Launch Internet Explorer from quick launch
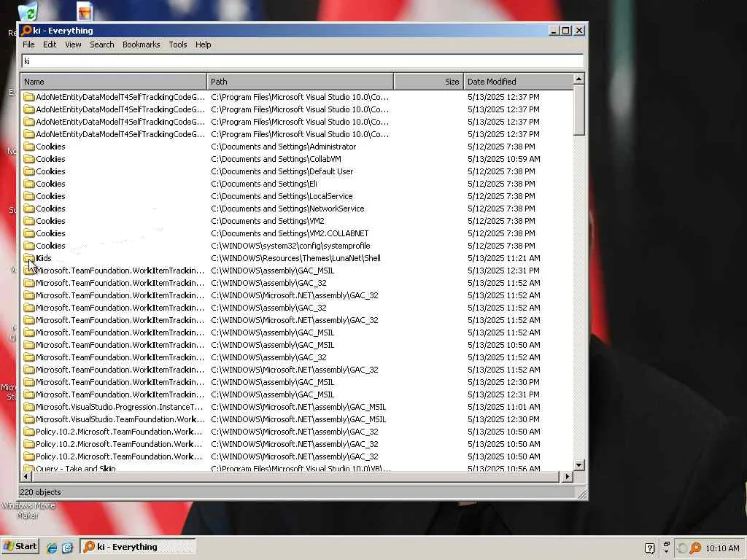The image size is (747, 560). [52, 547]
